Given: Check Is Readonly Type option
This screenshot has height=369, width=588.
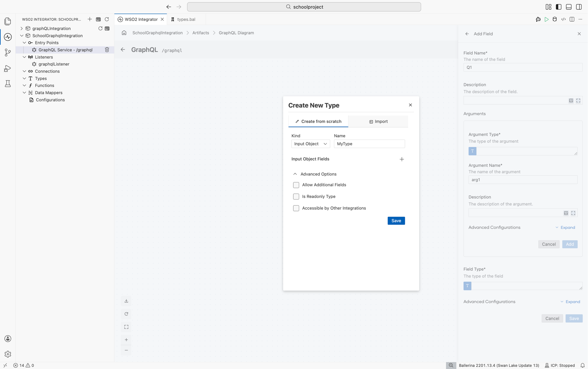Looking at the screenshot, I should pyautogui.click(x=296, y=196).
